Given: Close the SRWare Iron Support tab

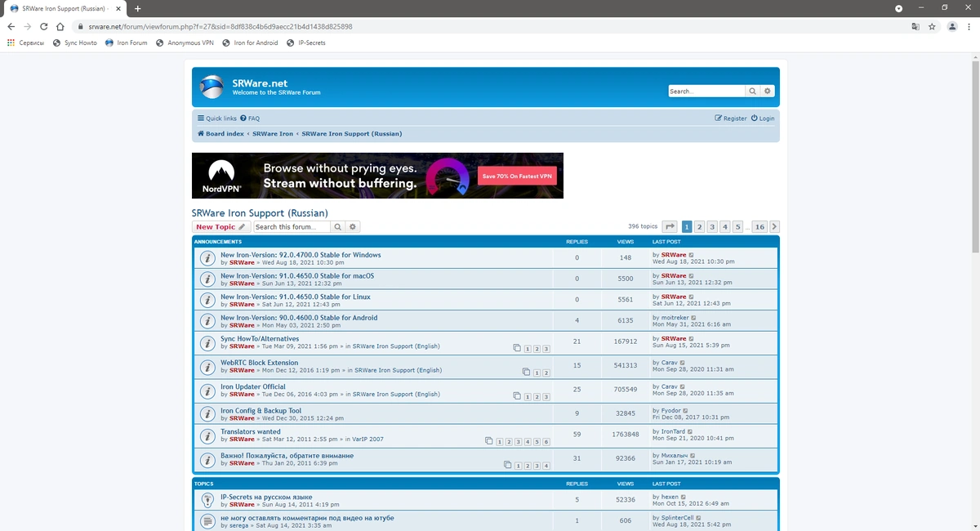Looking at the screenshot, I should [x=119, y=8].
